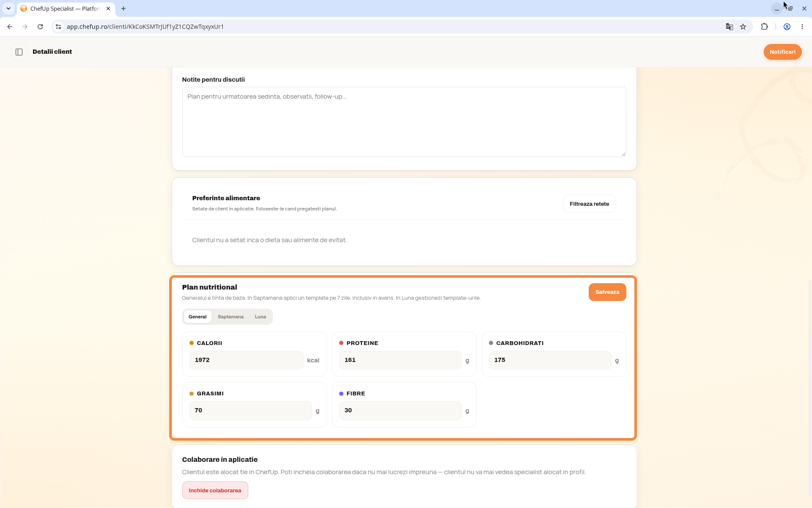This screenshot has width=812, height=508.
Task: Click the Preferinte alimentare heading
Action: pyautogui.click(x=226, y=198)
